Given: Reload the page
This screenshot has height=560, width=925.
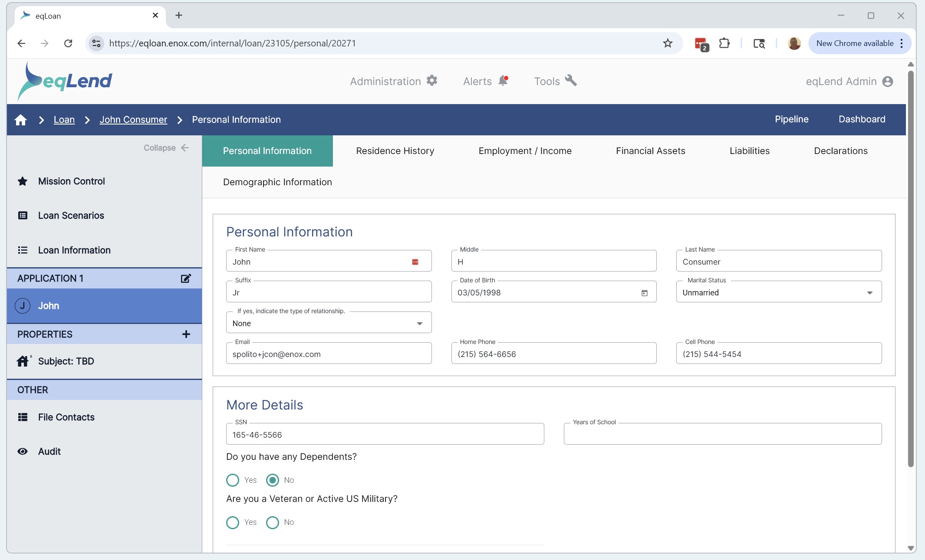Looking at the screenshot, I should (68, 43).
